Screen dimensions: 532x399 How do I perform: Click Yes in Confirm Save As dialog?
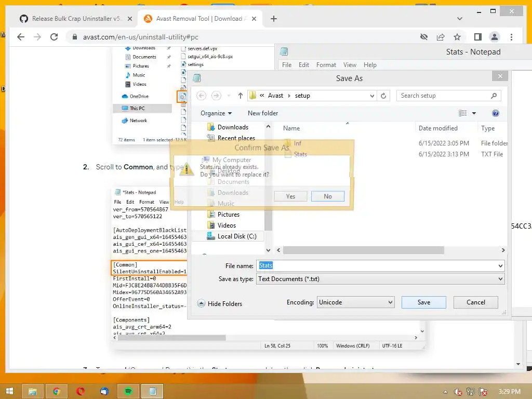pyautogui.click(x=290, y=196)
